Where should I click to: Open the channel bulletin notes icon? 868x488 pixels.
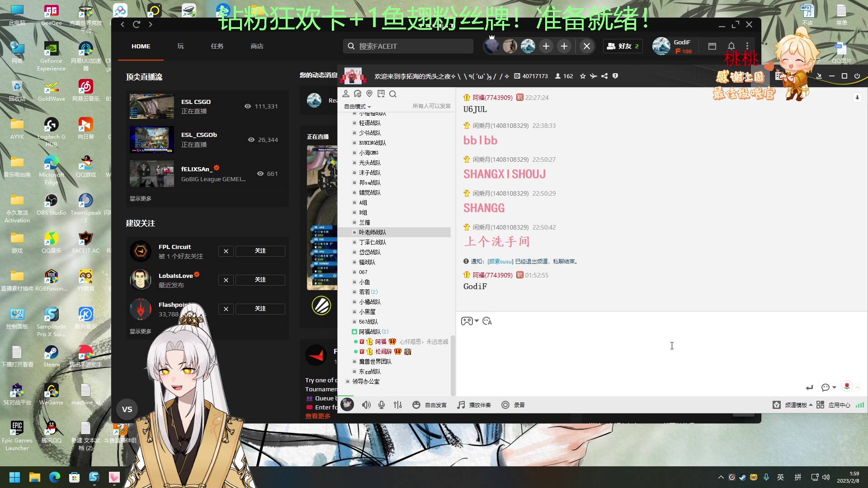(x=381, y=94)
